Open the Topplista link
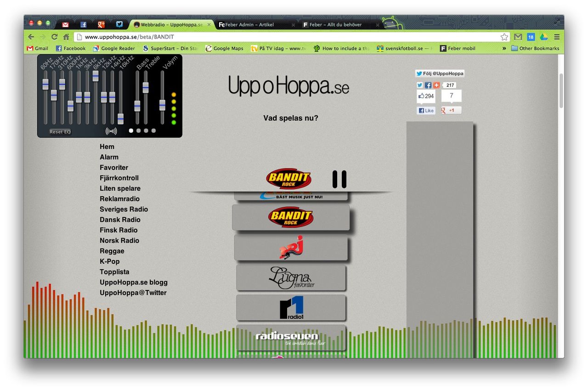The height and width of the screenshot is (391, 588). click(114, 272)
